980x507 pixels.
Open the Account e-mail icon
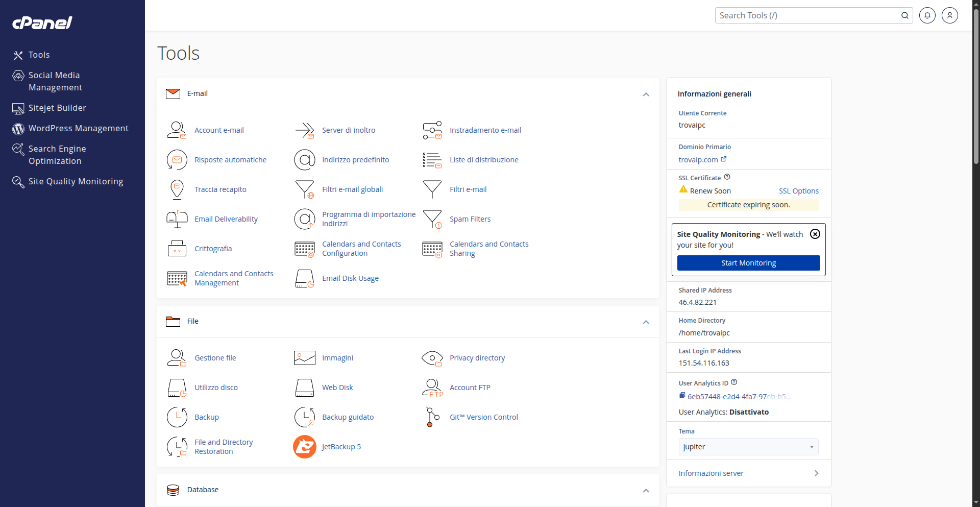pos(177,130)
